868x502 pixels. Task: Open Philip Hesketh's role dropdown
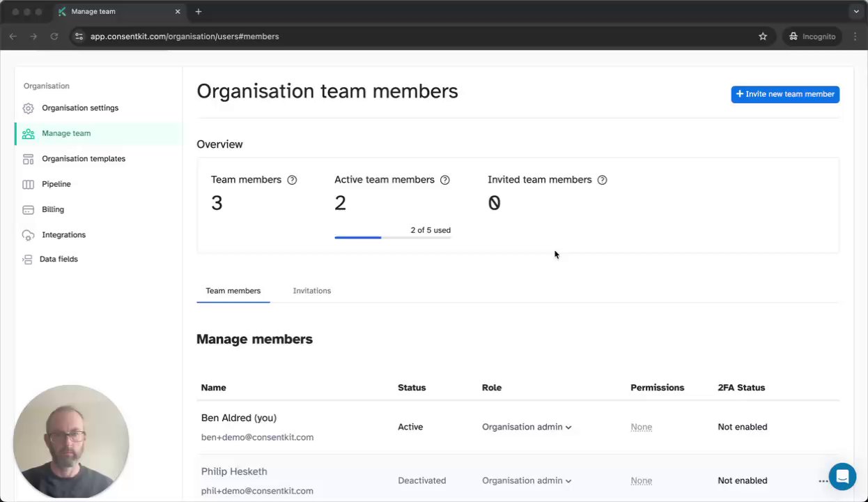[x=527, y=480]
